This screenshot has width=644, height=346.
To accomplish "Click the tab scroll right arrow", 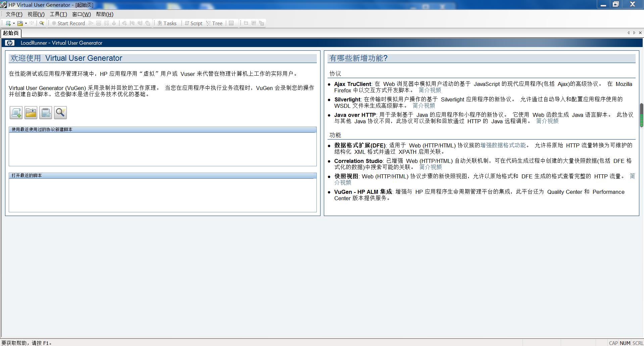I will tap(634, 33).
